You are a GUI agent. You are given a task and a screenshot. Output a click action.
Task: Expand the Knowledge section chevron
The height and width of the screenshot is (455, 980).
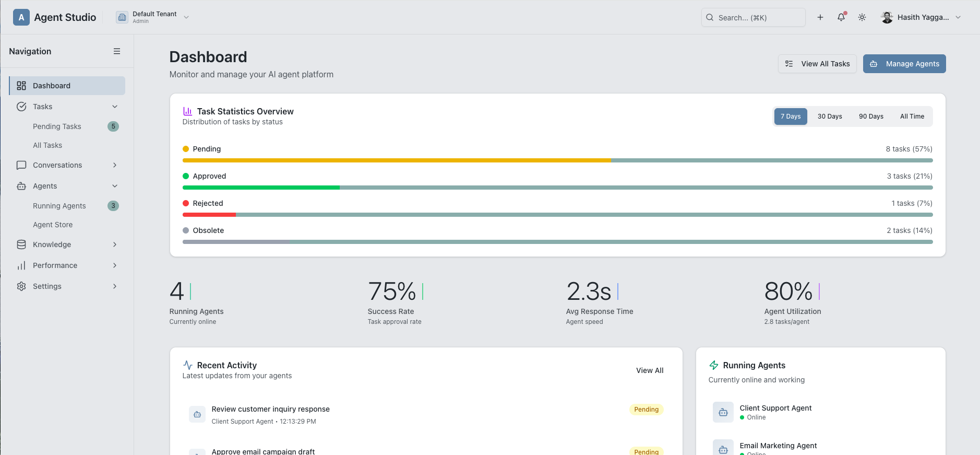coord(115,244)
